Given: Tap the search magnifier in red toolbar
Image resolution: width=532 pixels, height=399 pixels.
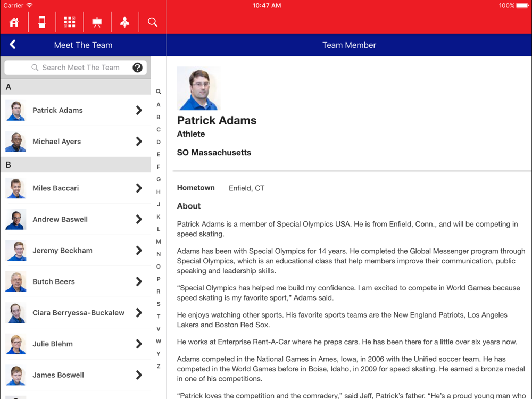Looking at the screenshot, I should pyautogui.click(x=153, y=22).
